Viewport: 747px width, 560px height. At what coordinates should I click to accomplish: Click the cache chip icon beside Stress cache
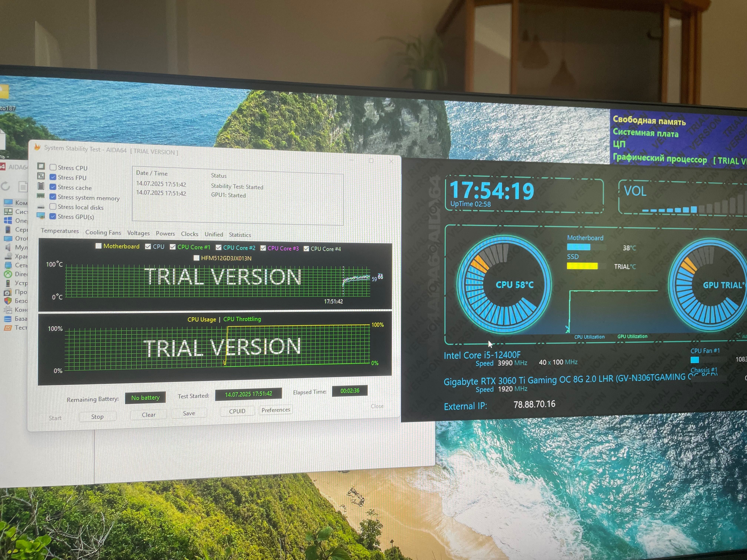(41, 186)
